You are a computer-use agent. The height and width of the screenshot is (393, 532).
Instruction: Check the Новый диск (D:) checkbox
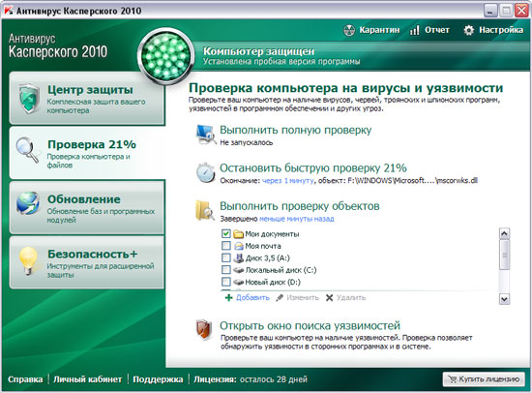tap(226, 282)
